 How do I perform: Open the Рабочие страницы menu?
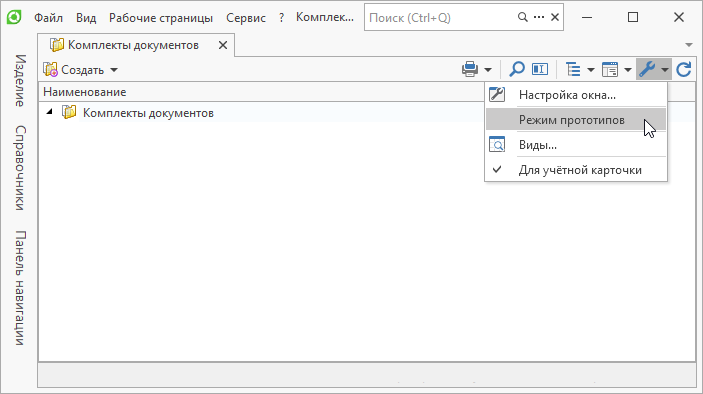[x=161, y=18]
